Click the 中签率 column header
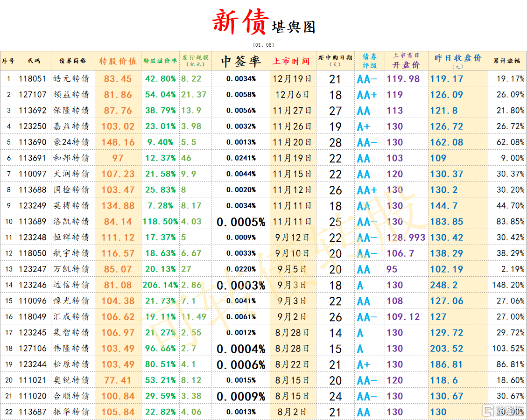 point(241,61)
